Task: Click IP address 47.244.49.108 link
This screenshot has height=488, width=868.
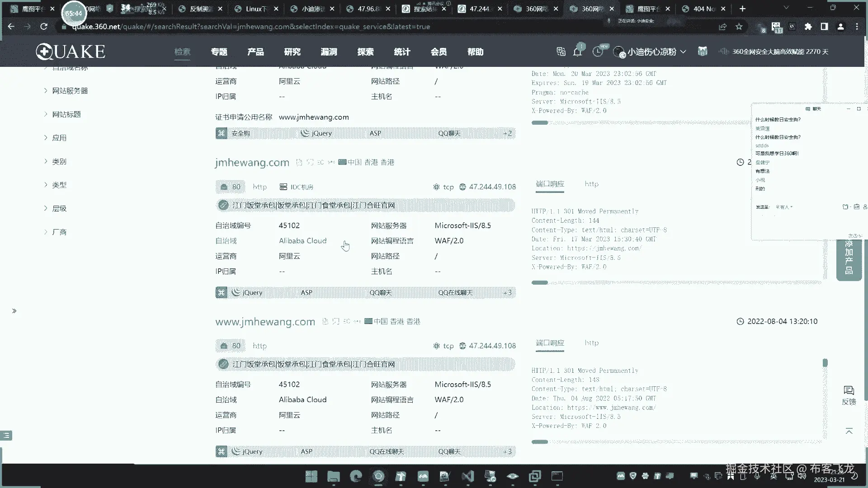Action: 492,187
